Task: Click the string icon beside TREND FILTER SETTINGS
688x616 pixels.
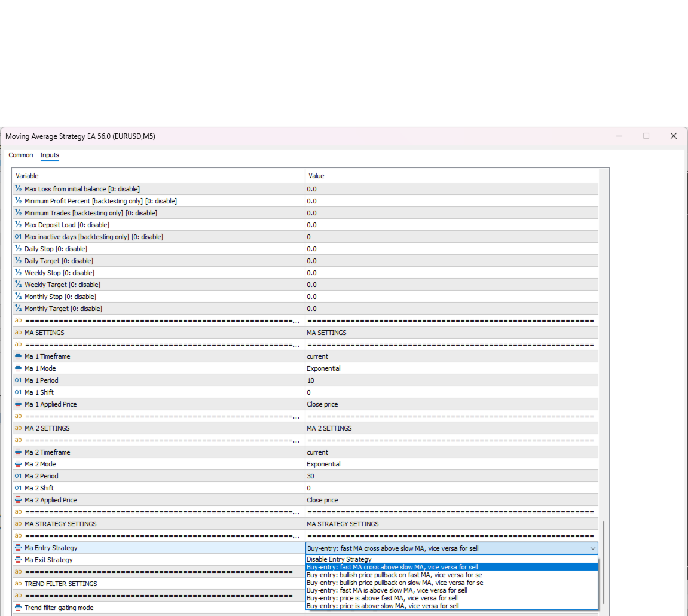Action: 18,584
